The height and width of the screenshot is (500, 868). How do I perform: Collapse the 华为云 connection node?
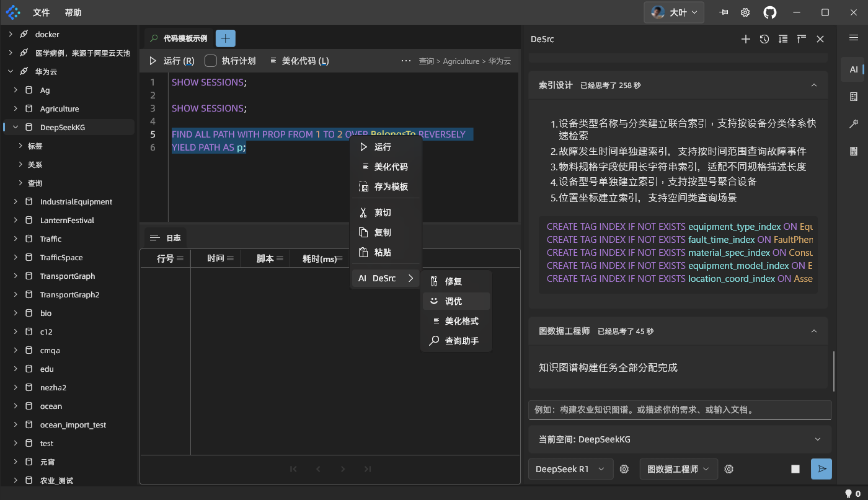11,71
